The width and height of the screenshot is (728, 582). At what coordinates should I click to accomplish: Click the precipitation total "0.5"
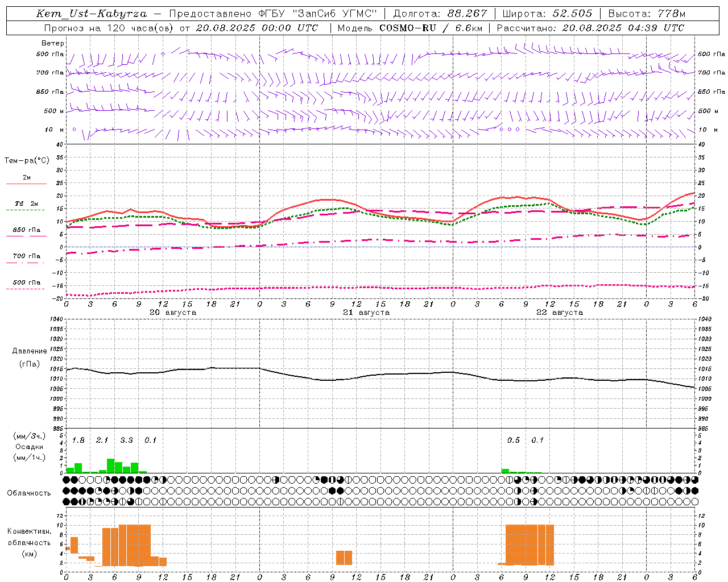coord(514,440)
